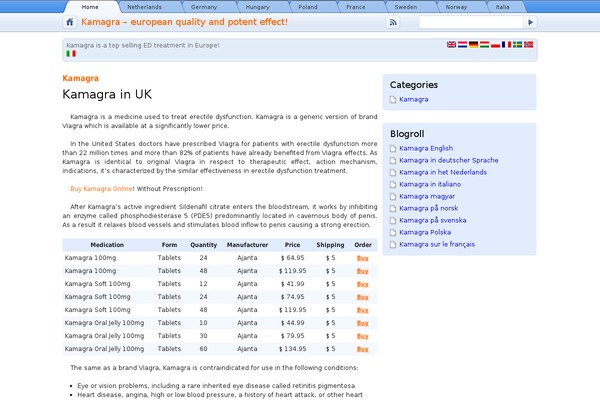600x400 pixels.
Task: Click the Quantity column header
Action: [x=204, y=245]
